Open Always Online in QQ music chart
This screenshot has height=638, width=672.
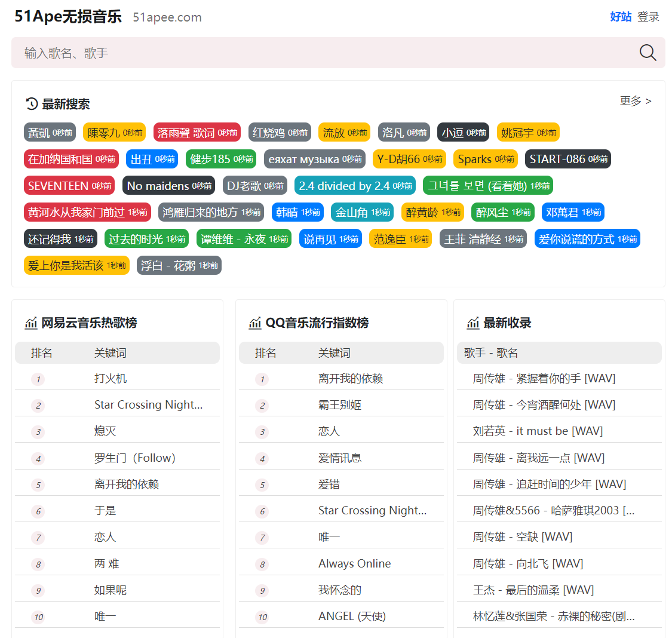(x=354, y=564)
